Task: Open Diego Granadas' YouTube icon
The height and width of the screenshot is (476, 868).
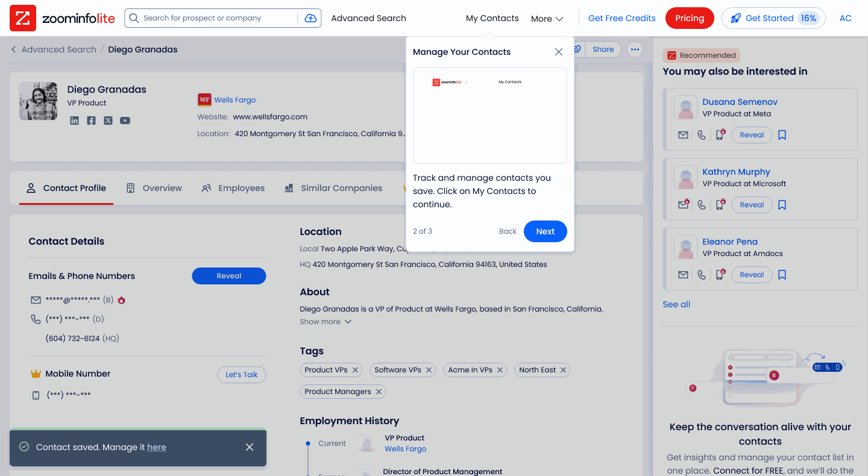Action: 125,121
